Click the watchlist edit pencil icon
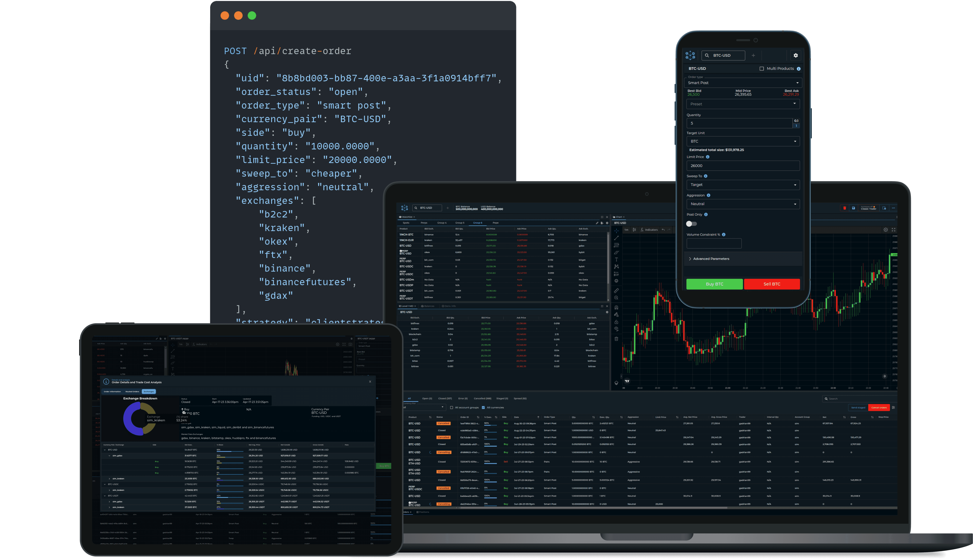Viewport: 973px width, 560px height. 597,223
